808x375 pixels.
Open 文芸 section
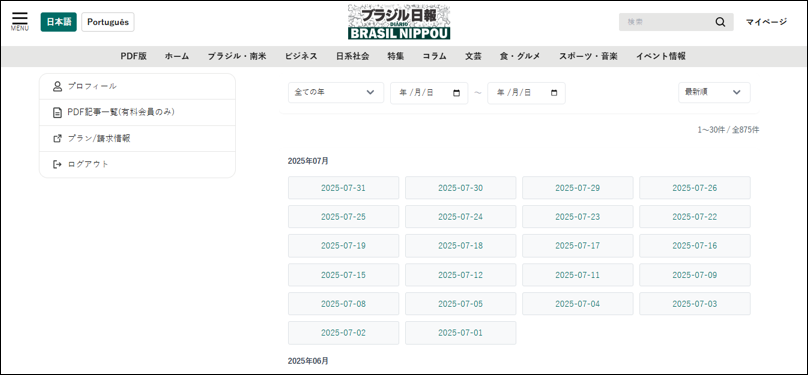click(473, 57)
